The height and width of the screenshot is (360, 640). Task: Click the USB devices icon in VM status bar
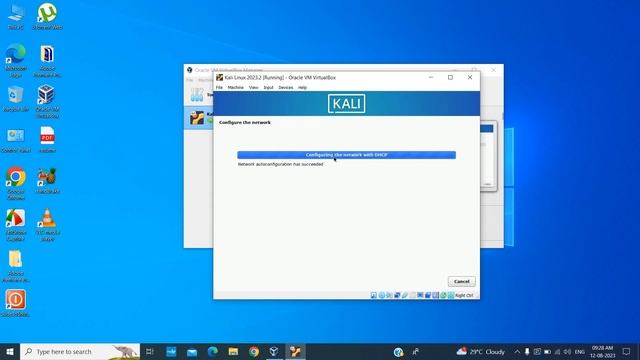coord(404,295)
